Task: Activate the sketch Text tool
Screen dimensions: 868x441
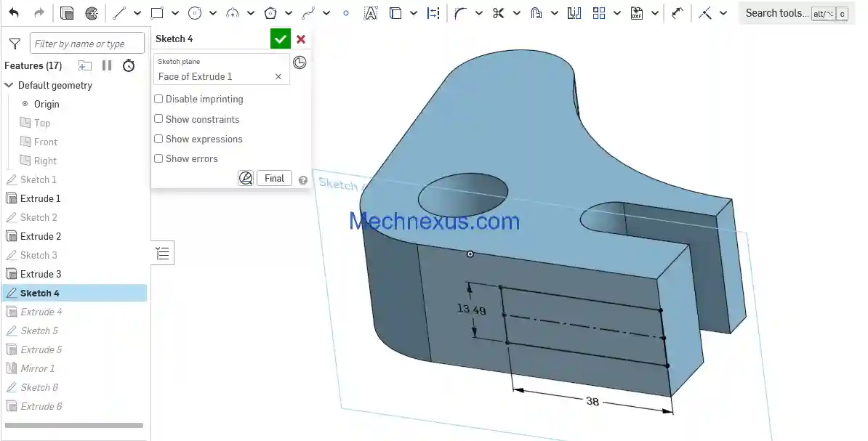Action: (x=370, y=13)
